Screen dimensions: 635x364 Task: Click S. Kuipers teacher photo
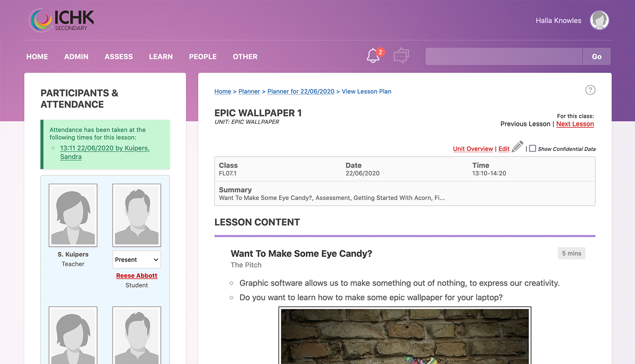(x=73, y=215)
